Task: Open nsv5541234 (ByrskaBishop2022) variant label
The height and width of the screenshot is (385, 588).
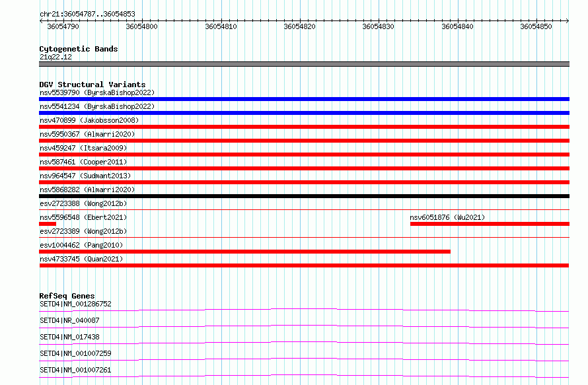Action: 97,106
